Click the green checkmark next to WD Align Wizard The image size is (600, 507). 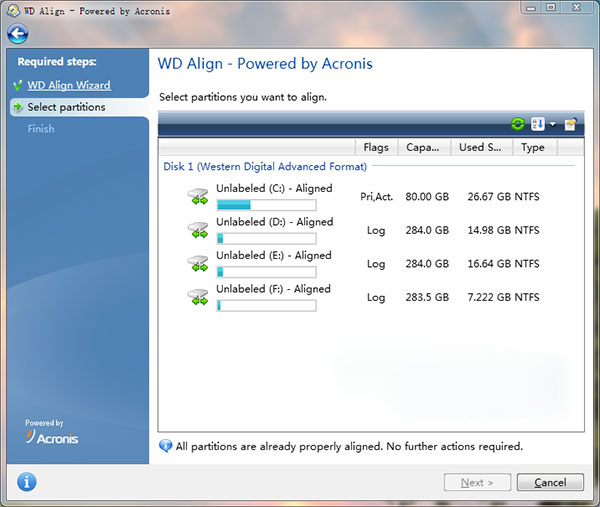17,85
